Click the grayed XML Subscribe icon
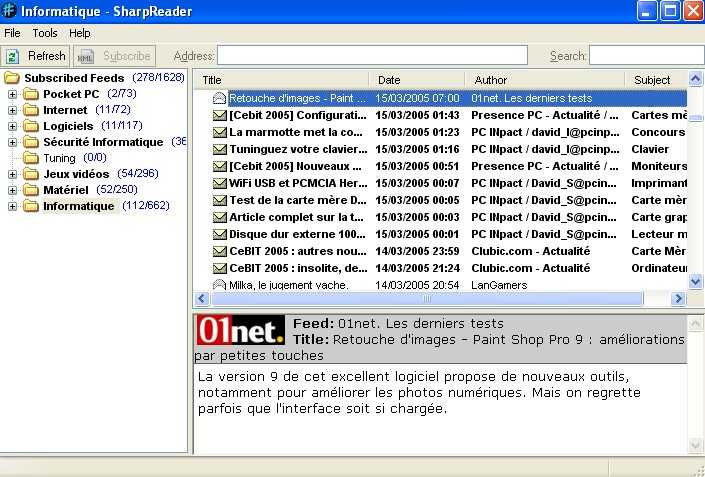This screenshot has height=477, width=705. (85, 57)
